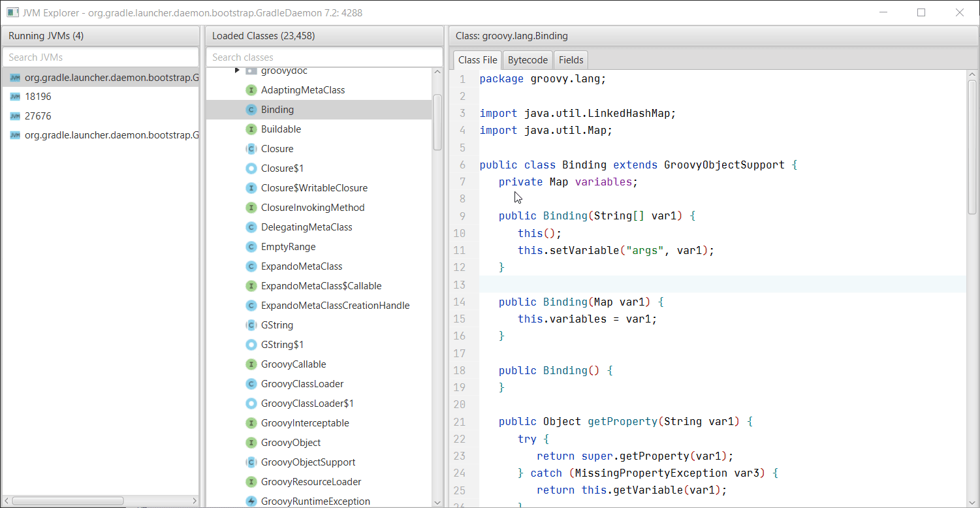The width and height of the screenshot is (980, 508).
Task: Select DelegatingMetaClass in the class list
Action: [319, 227]
